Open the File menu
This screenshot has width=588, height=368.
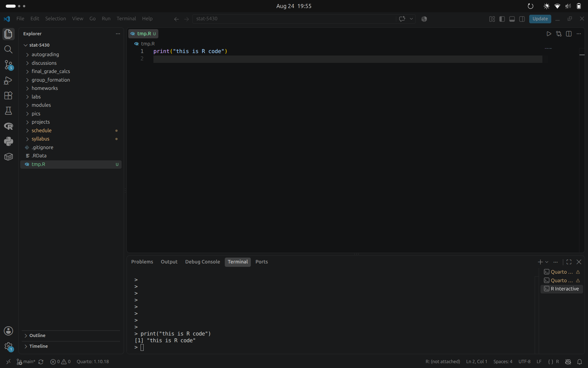(x=20, y=19)
